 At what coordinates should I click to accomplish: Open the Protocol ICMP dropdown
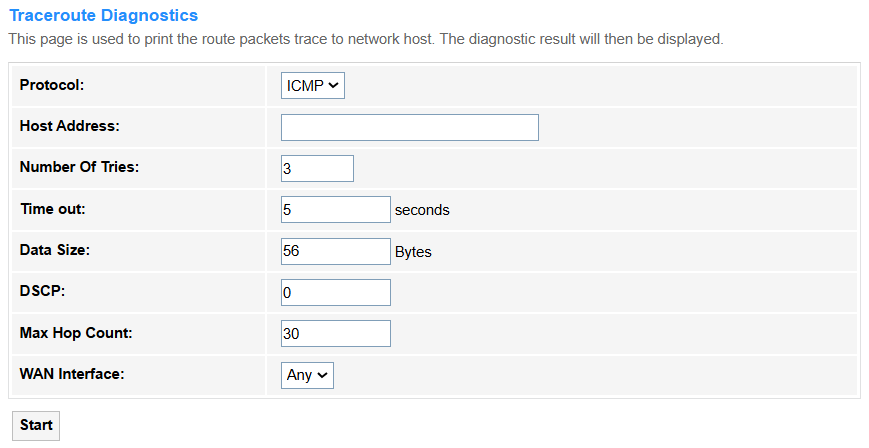313,85
